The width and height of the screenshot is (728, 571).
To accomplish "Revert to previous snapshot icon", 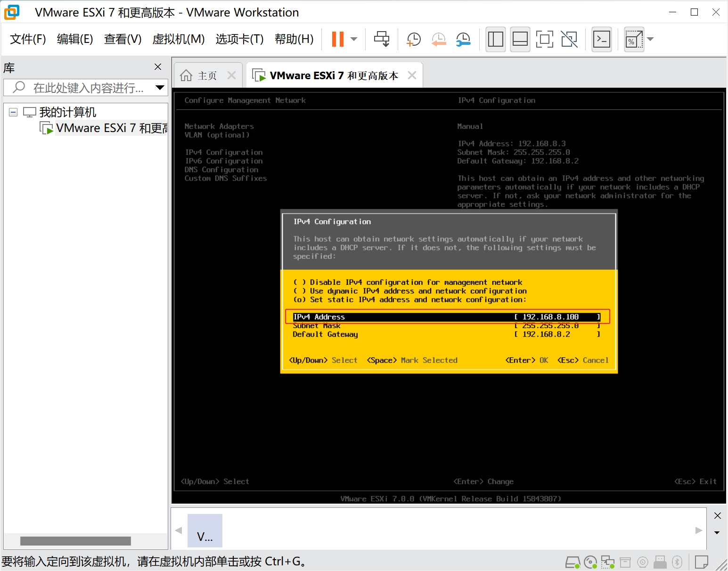I will (x=439, y=39).
